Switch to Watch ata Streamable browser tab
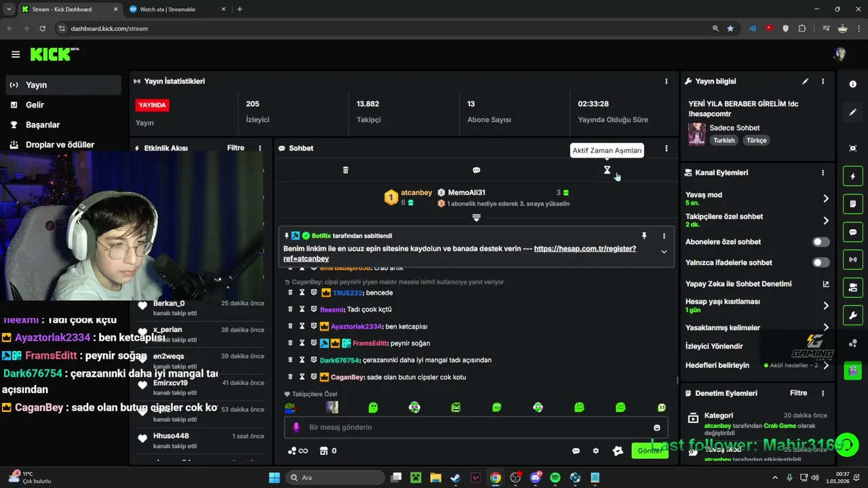Image resolution: width=868 pixels, height=488 pixels. click(175, 9)
